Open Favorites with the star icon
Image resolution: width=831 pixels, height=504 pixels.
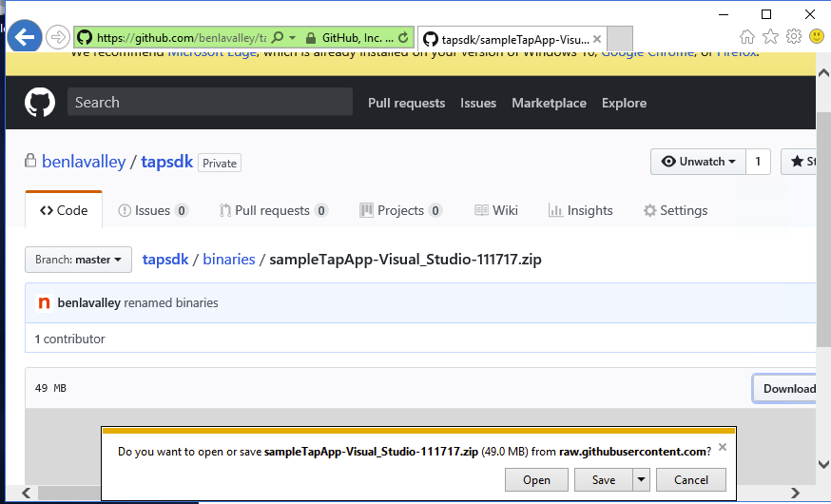click(770, 36)
